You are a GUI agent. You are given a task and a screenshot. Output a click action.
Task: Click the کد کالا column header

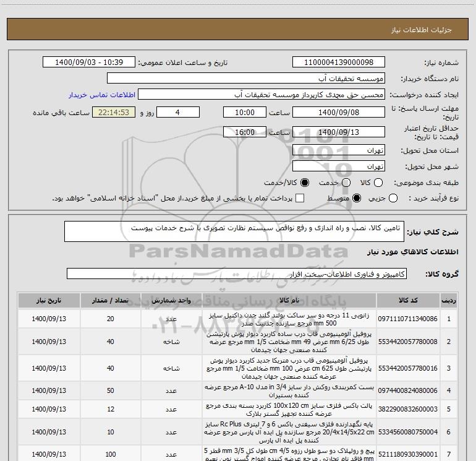[x=408, y=300]
